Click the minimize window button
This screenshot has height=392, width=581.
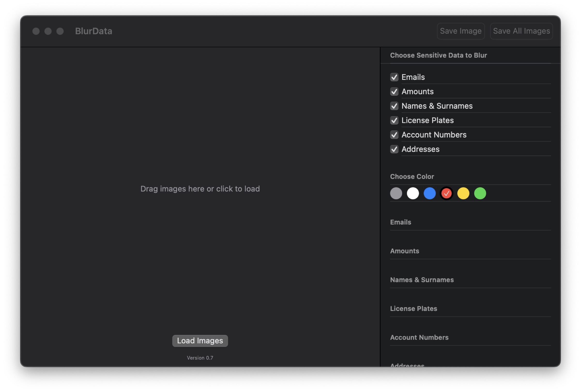tap(48, 31)
